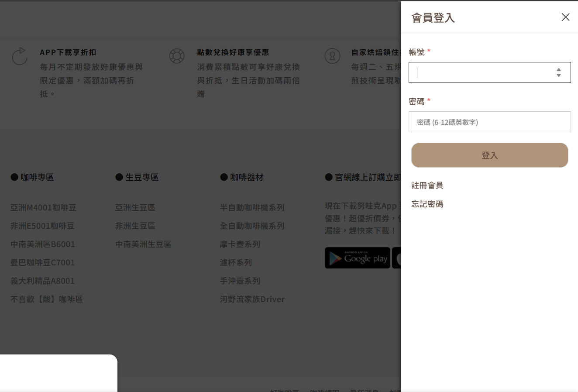Click the 會員登入 panel title
Viewport: 578px width, 392px height.
(433, 17)
